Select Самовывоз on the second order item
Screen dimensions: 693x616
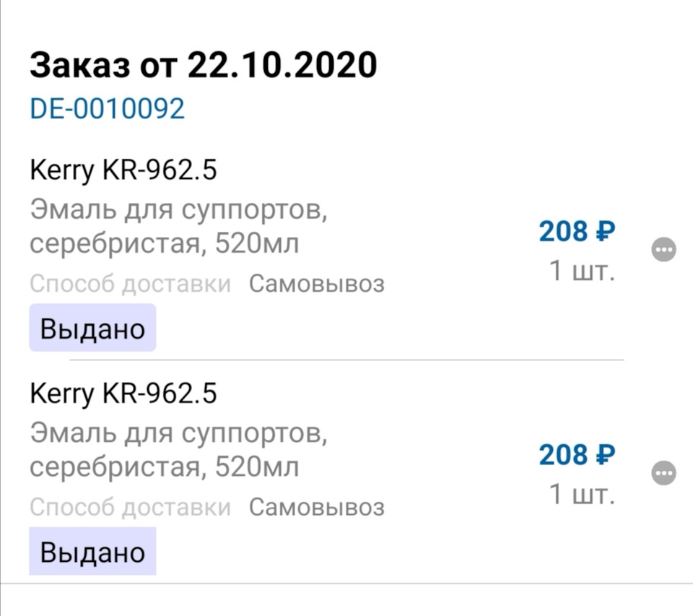[x=318, y=507]
